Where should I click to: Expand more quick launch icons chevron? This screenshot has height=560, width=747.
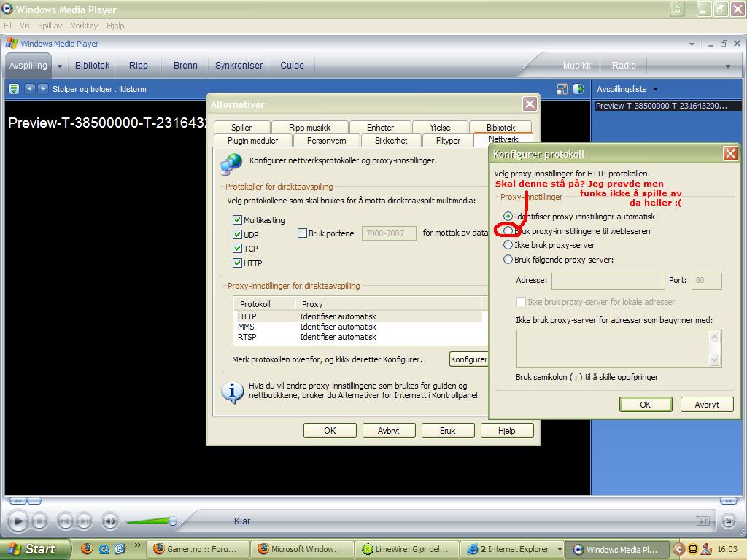(137, 545)
